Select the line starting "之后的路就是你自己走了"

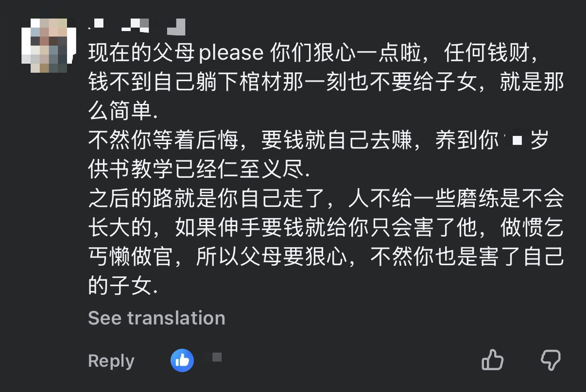pos(326,200)
